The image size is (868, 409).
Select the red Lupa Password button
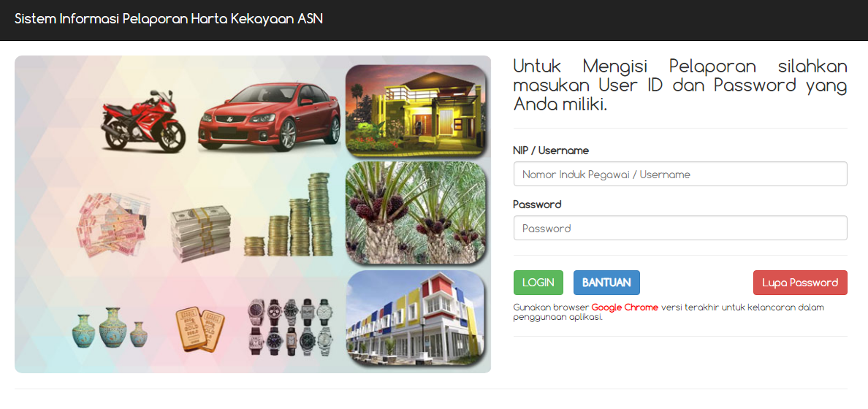click(800, 282)
